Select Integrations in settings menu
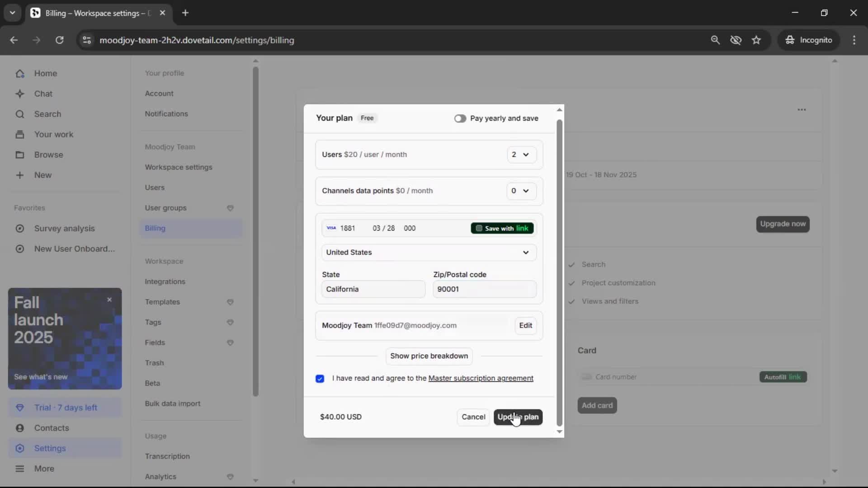Screen dimensions: 868x488 click(165, 282)
